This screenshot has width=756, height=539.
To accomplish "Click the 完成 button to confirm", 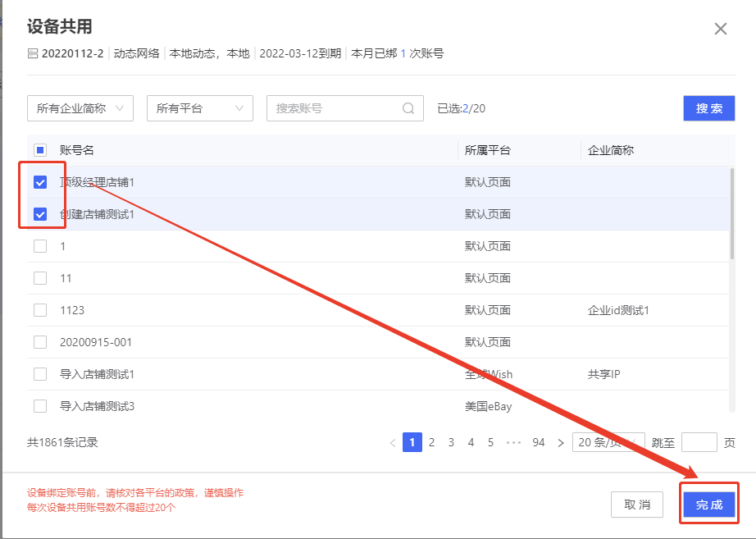I will (x=708, y=504).
